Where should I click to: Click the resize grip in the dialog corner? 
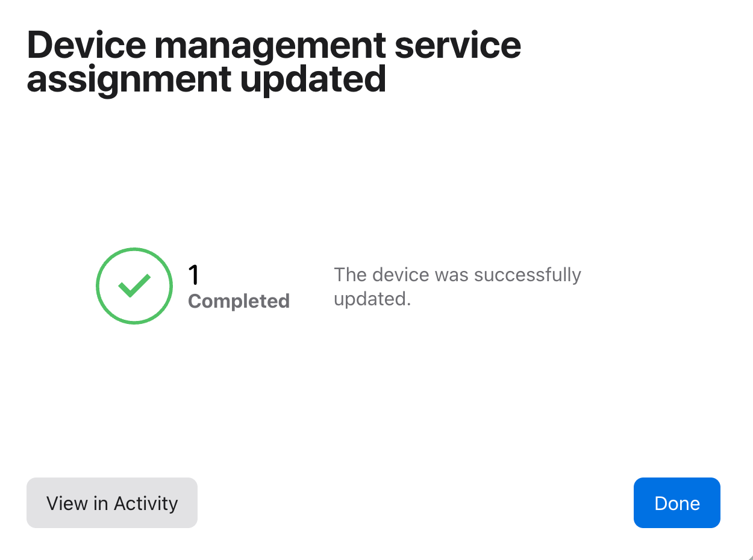pos(749,556)
